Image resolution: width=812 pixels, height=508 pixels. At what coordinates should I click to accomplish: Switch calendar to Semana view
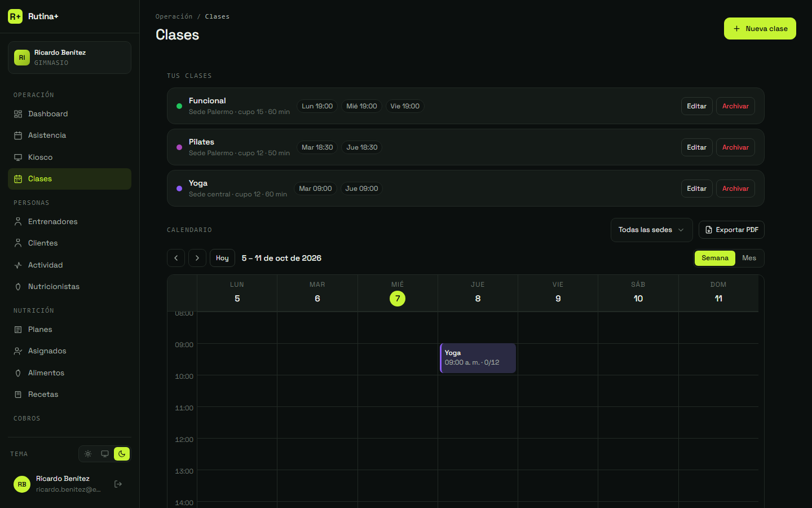pyautogui.click(x=715, y=258)
